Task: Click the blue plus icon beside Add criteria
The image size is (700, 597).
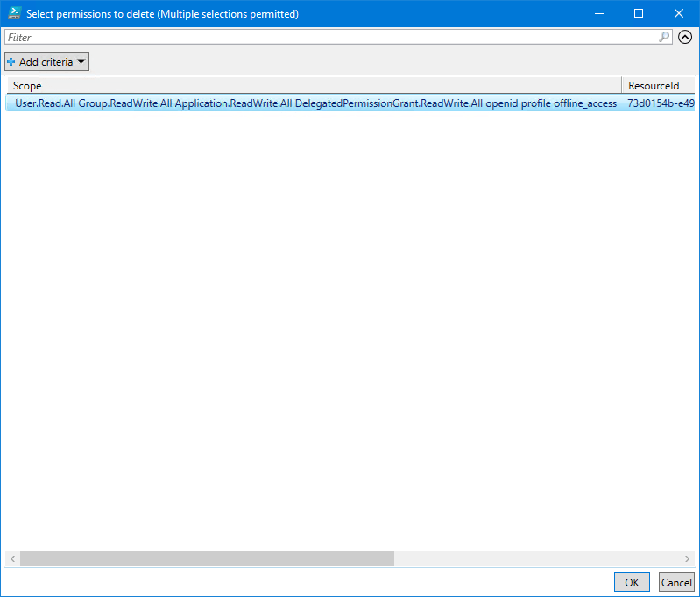Action: (11, 62)
